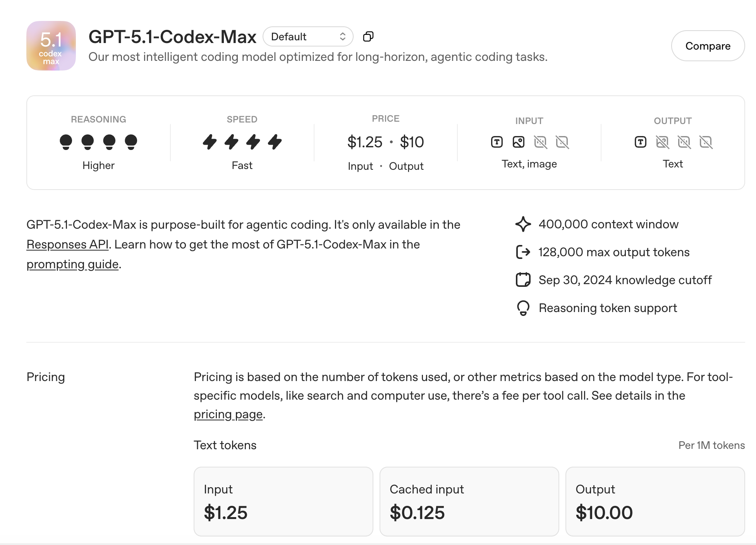
Task: Click the text output modality icon
Action: (641, 142)
